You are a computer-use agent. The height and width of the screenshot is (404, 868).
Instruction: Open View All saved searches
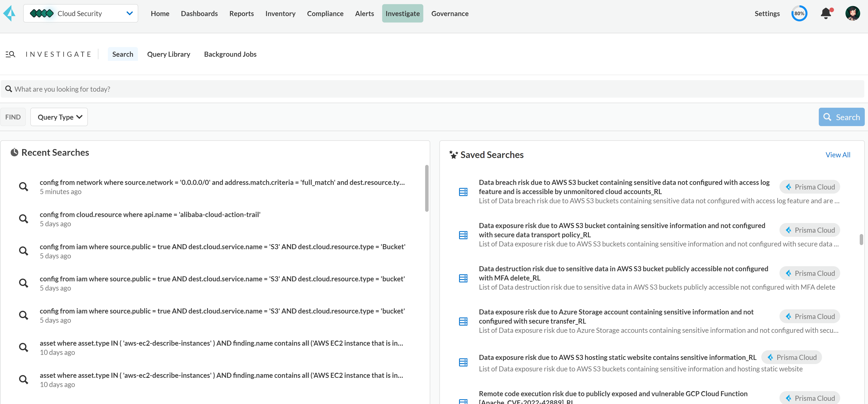pos(838,155)
